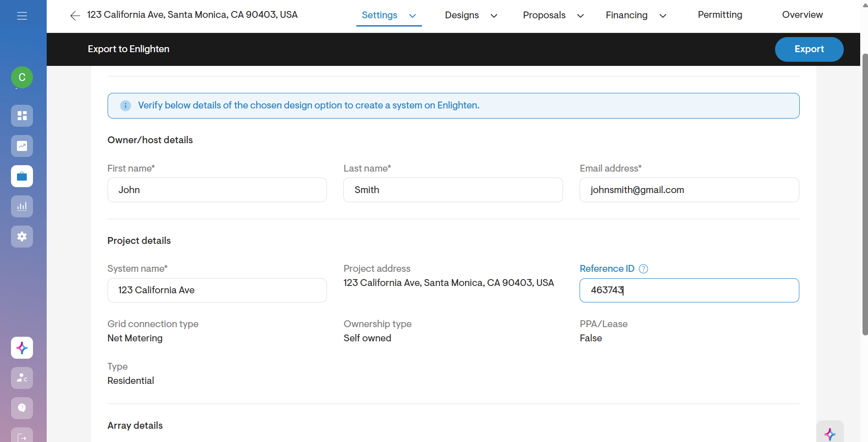868x442 pixels.
Task: Open the bar chart reports icon
Action: click(x=22, y=206)
